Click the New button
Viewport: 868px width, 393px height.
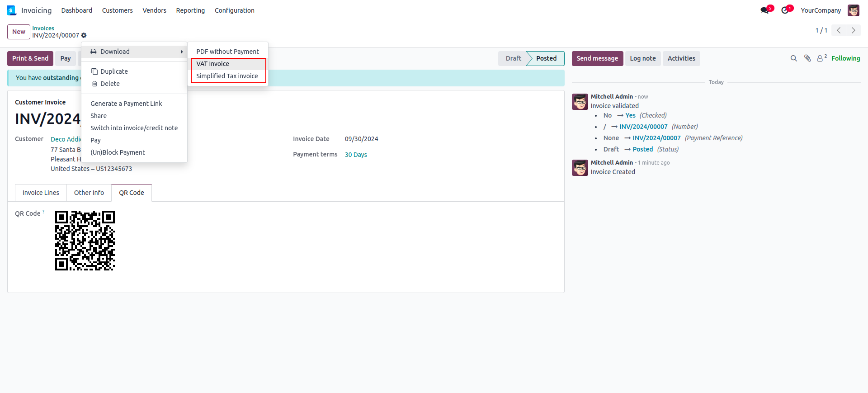coord(19,32)
